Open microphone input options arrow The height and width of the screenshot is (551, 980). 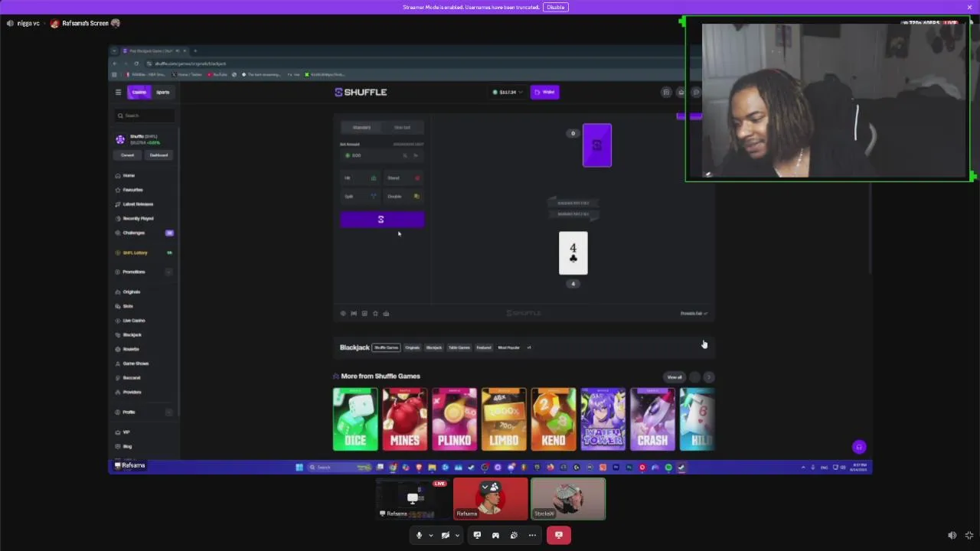tap(430, 535)
